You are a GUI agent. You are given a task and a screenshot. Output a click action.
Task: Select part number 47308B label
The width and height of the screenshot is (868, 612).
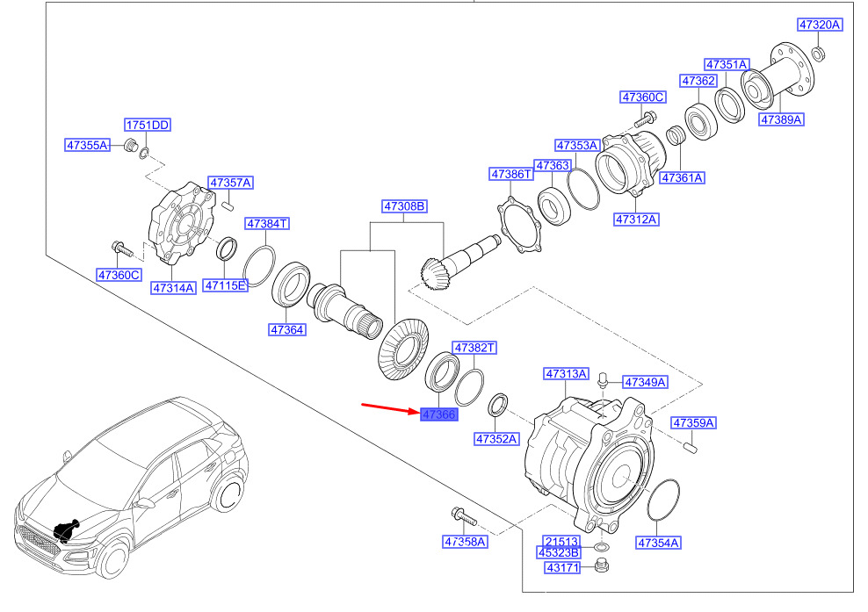click(404, 206)
